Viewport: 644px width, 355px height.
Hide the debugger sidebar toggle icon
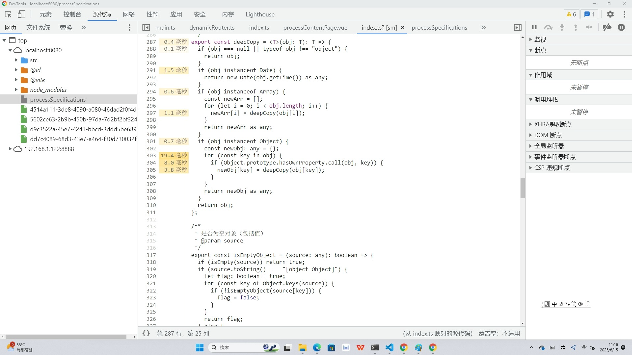point(518,28)
